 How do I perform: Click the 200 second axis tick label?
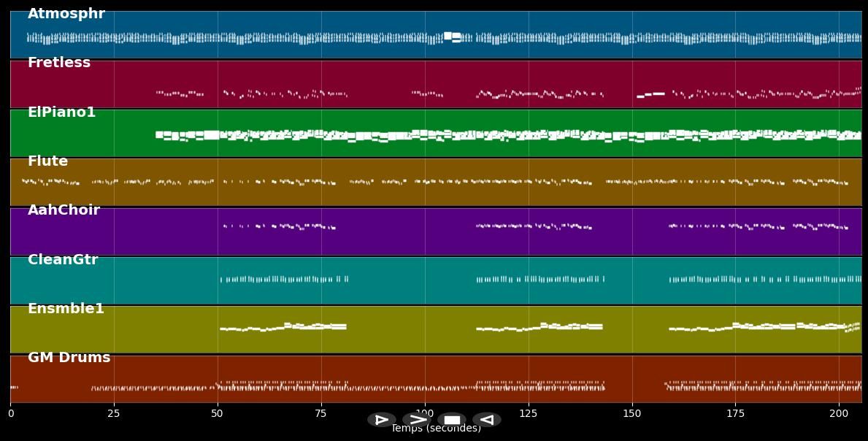click(840, 414)
